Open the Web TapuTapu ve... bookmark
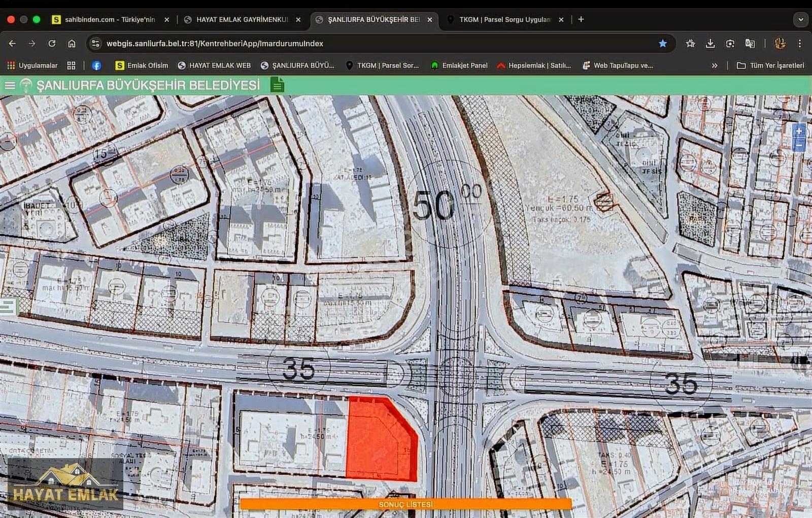 pos(618,65)
